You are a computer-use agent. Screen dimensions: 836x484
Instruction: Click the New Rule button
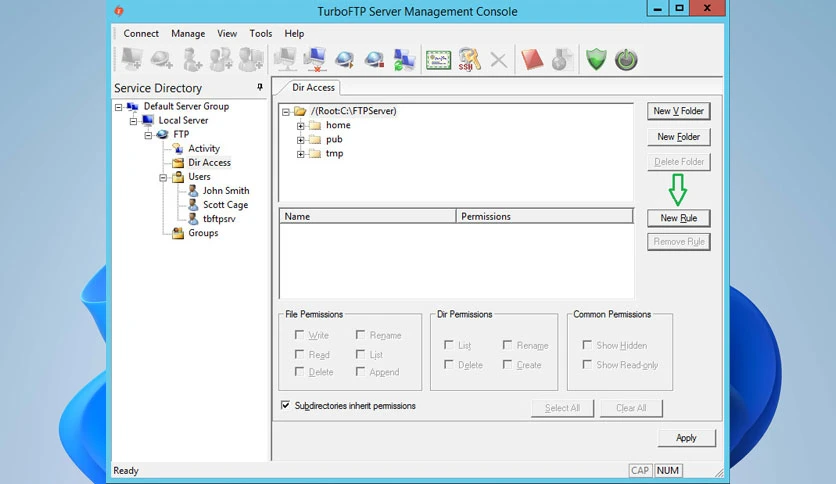coord(679,218)
